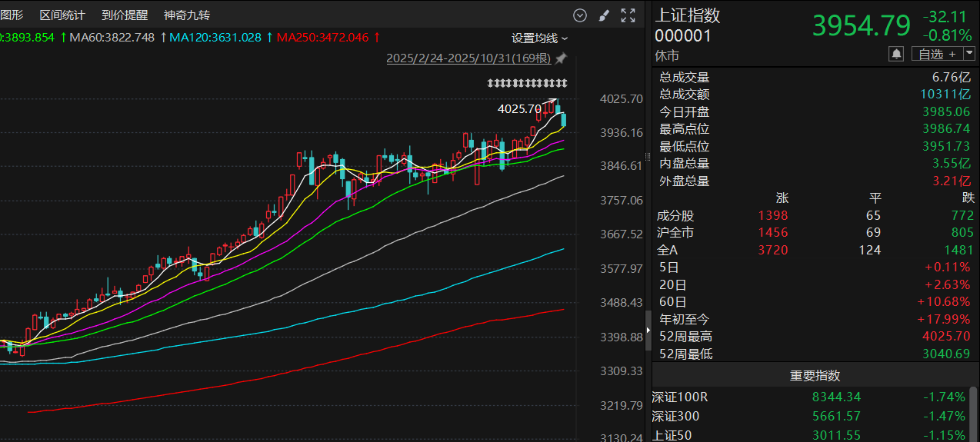The height and width of the screenshot is (442, 980).
Task: Click the circled down-arrow icon in chart toolbar
Action: point(580,15)
